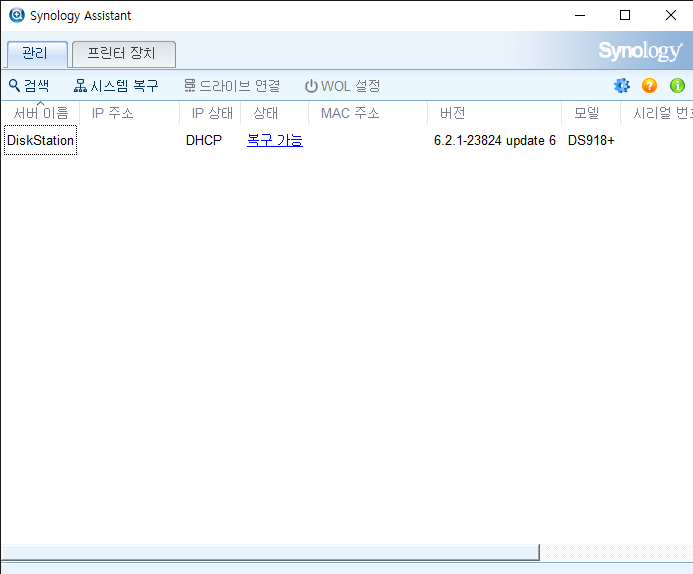
Task: Click the DS918+ model cell
Action: click(x=591, y=140)
